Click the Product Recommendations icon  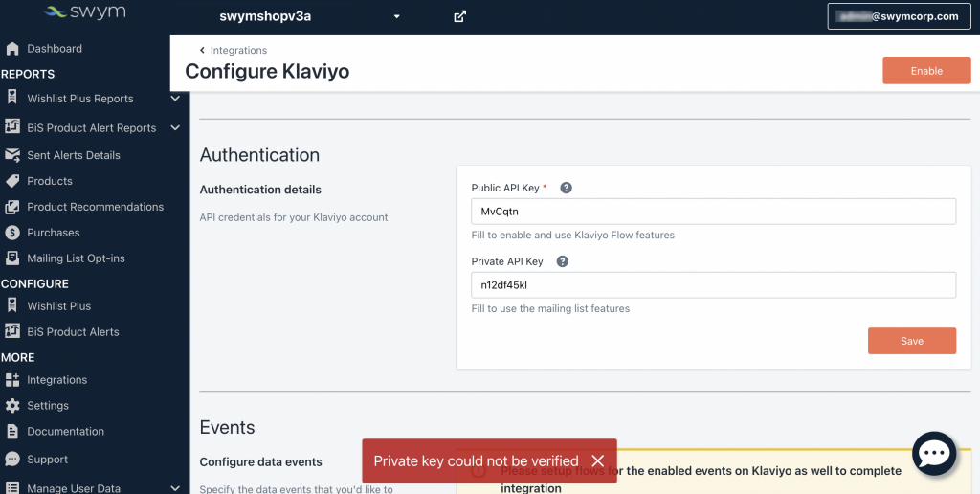pyautogui.click(x=11, y=207)
